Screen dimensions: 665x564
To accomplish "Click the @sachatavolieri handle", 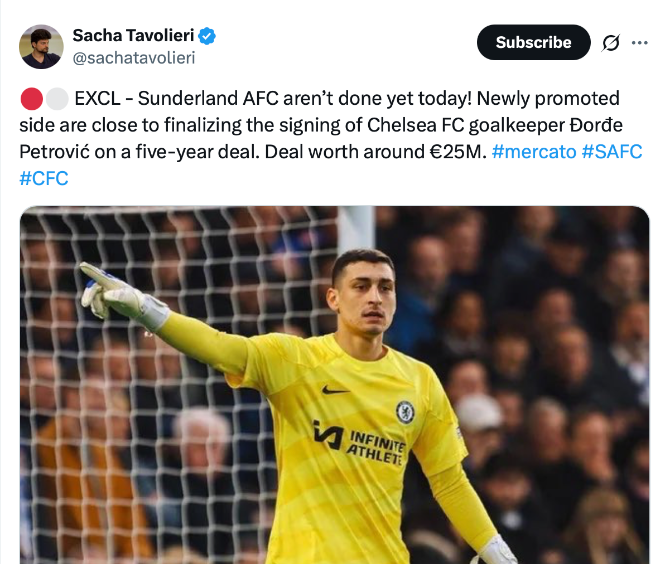I will pos(133,57).
